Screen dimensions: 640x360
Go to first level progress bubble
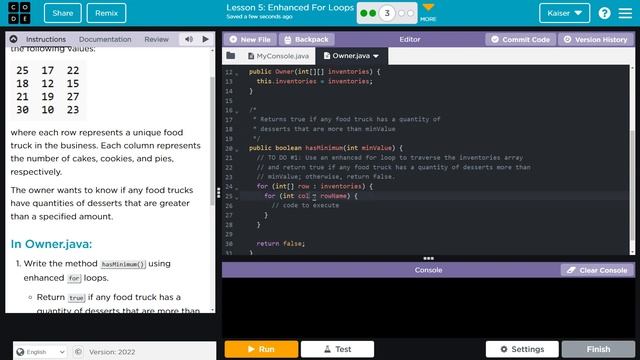pyautogui.click(x=364, y=13)
